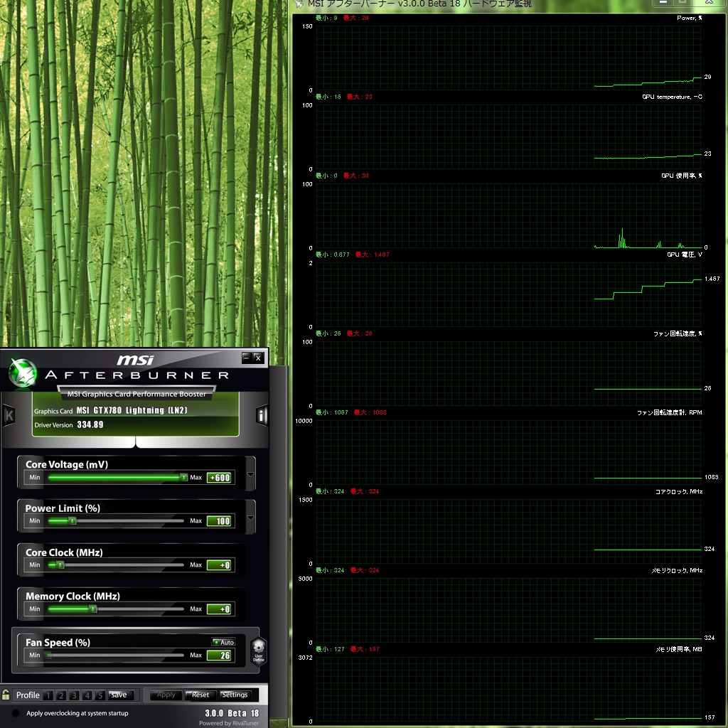728x728 pixels.
Task: Click the monitor window title bar icon
Action: 299,4
